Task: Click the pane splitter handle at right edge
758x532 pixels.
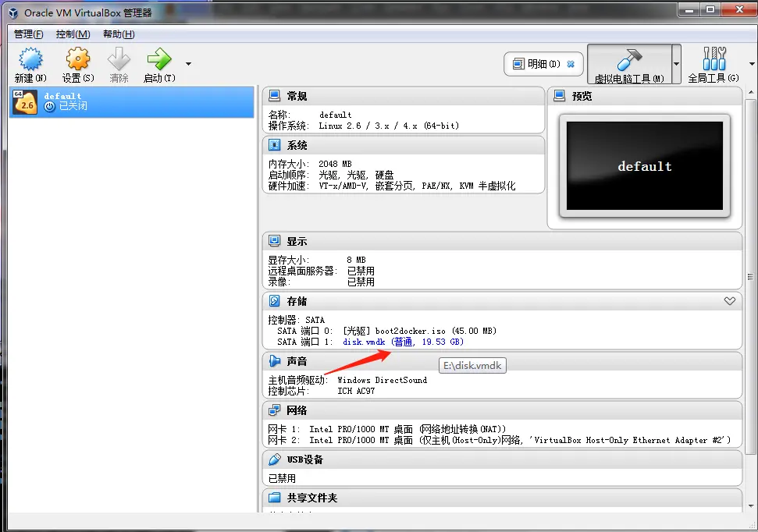Action: (x=750, y=277)
